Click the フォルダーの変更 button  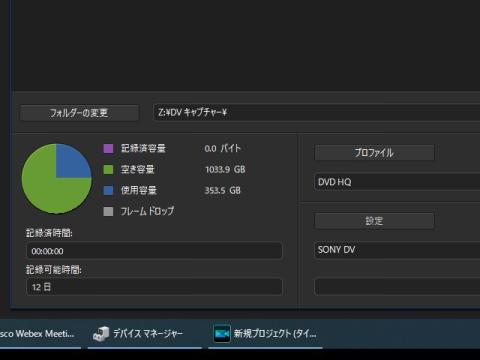pyautogui.click(x=79, y=113)
